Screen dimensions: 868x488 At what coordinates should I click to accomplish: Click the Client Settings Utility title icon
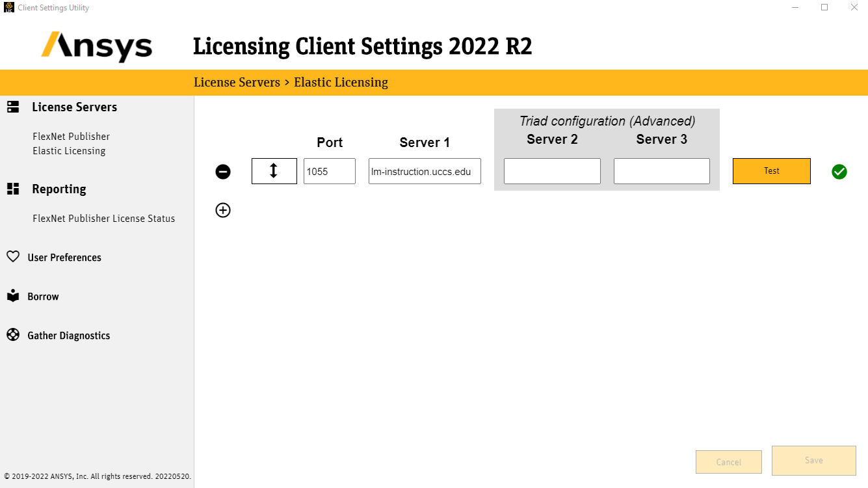click(9, 8)
